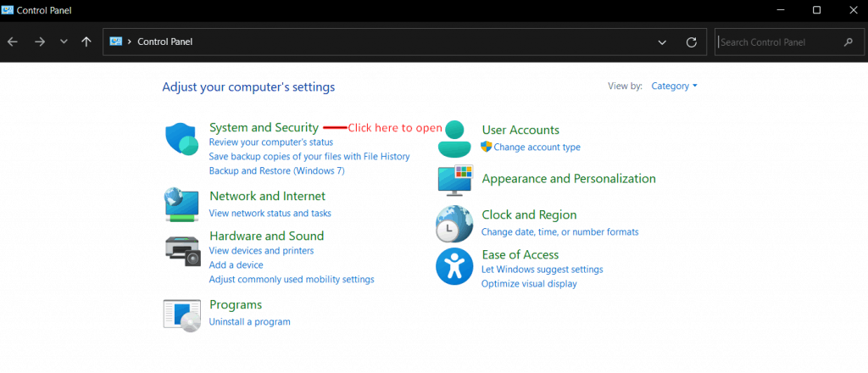This screenshot has width=868, height=373.
Task: Click the Appearance and Personalization monitor icon
Action: pos(454,180)
